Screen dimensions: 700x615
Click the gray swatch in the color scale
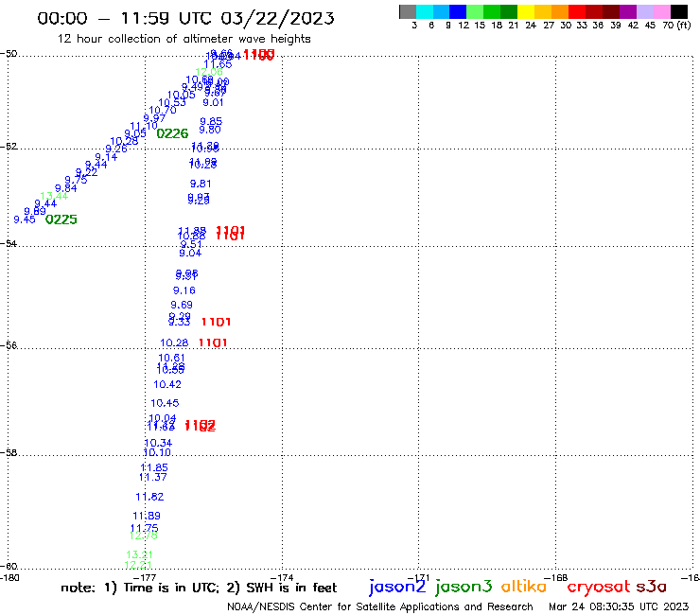point(408,11)
